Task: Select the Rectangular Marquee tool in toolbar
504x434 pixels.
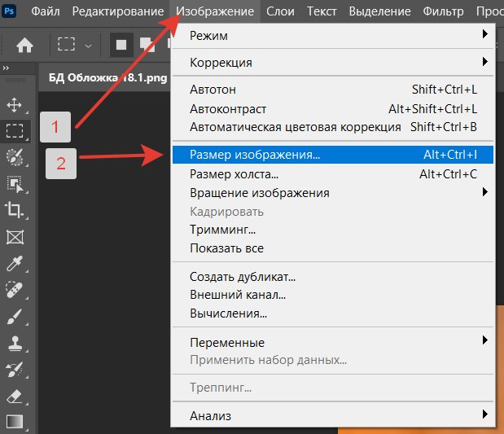Action: [15, 130]
